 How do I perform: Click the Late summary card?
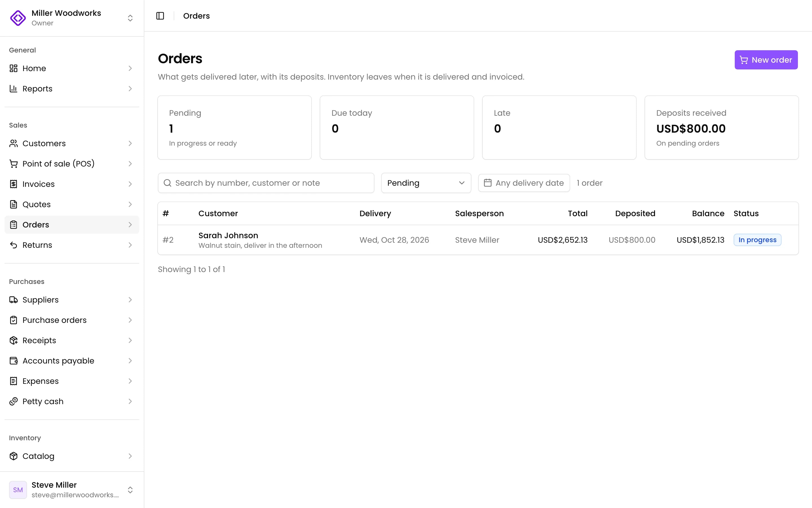(x=559, y=128)
